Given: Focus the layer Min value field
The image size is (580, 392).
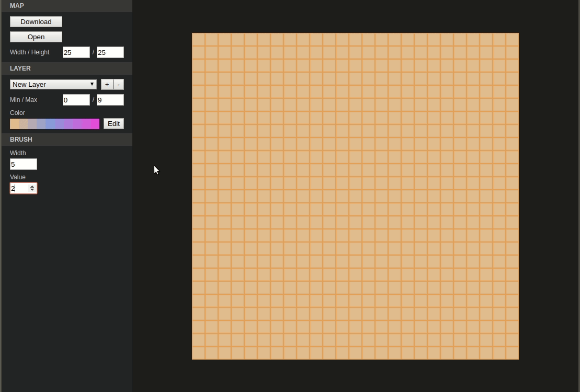Looking at the screenshot, I should 76,100.
